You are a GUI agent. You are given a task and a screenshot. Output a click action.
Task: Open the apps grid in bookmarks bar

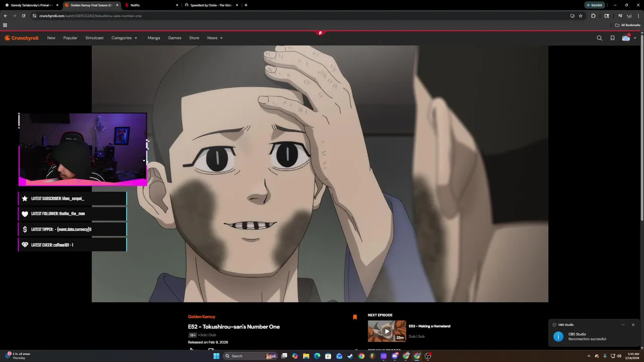(5, 25)
